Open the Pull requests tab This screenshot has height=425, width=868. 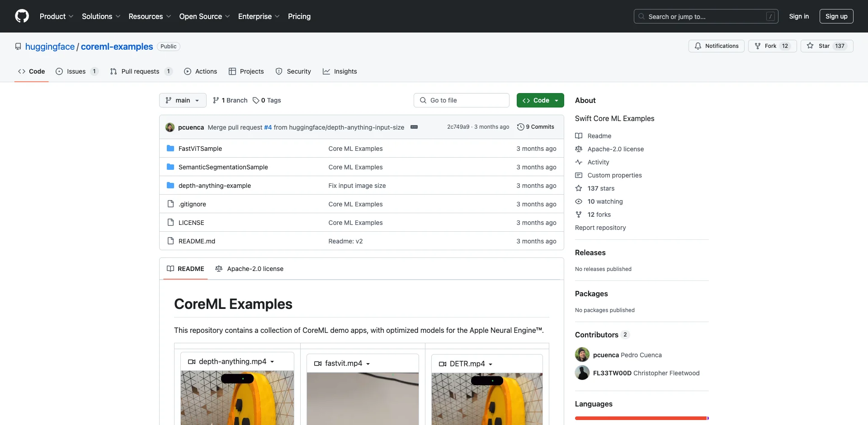141,71
